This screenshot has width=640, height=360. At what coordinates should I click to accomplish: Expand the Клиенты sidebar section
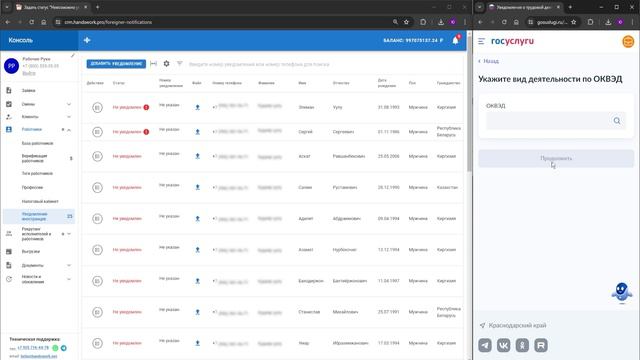coord(69,117)
